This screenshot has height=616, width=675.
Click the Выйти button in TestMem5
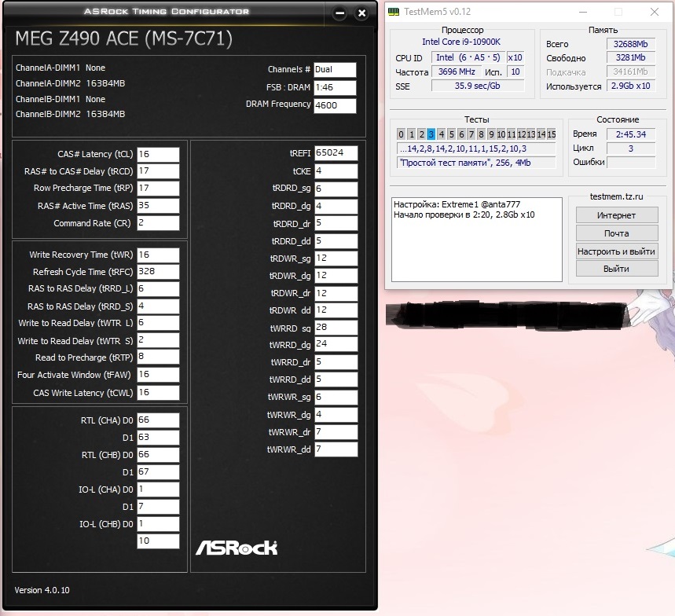click(616, 269)
